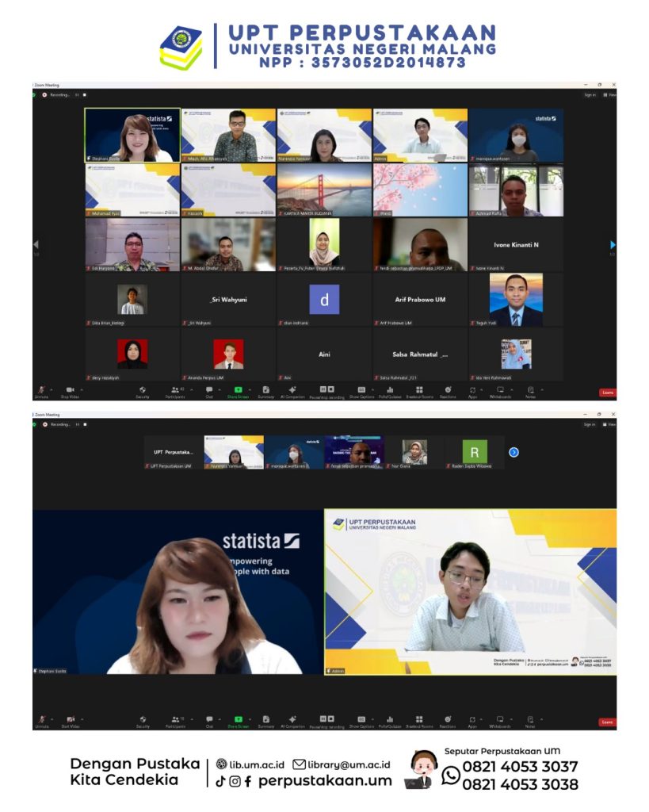Open Apps in the speaker-view Zoom toolbar
Screen dimensions: 649x812
pyautogui.click(x=472, y=722)
